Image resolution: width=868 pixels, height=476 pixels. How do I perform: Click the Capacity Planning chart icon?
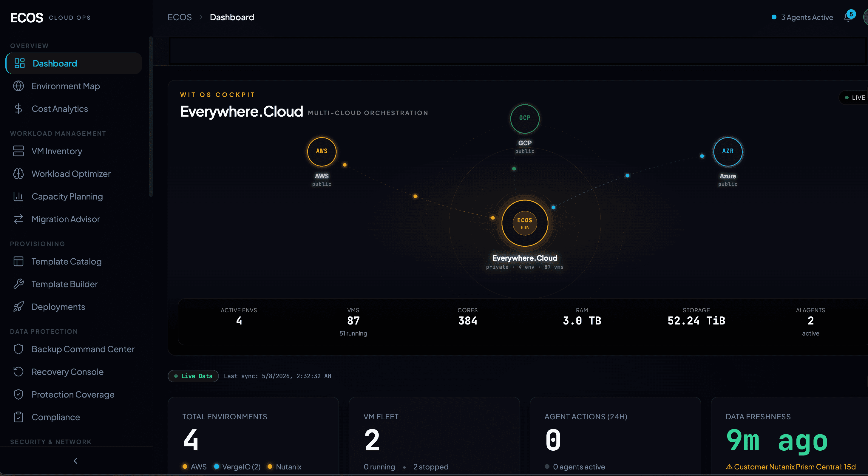click(x=18, y=196)
